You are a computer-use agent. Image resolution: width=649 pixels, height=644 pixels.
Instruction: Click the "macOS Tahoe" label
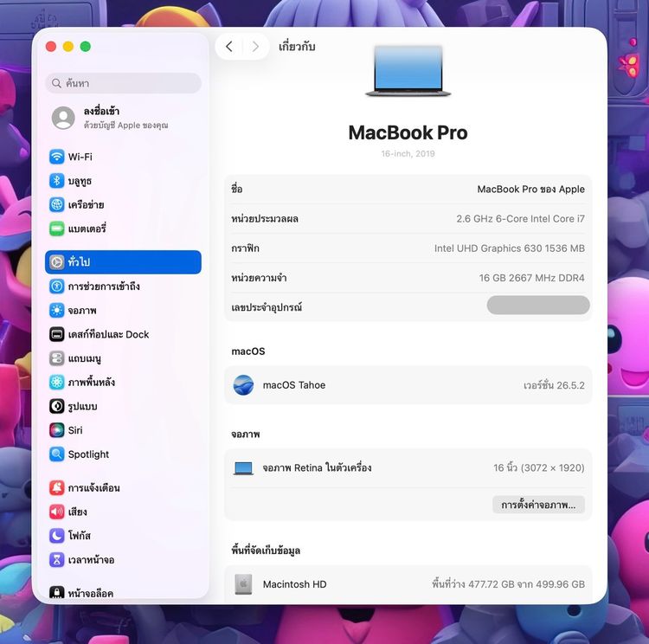coord(294,385)
